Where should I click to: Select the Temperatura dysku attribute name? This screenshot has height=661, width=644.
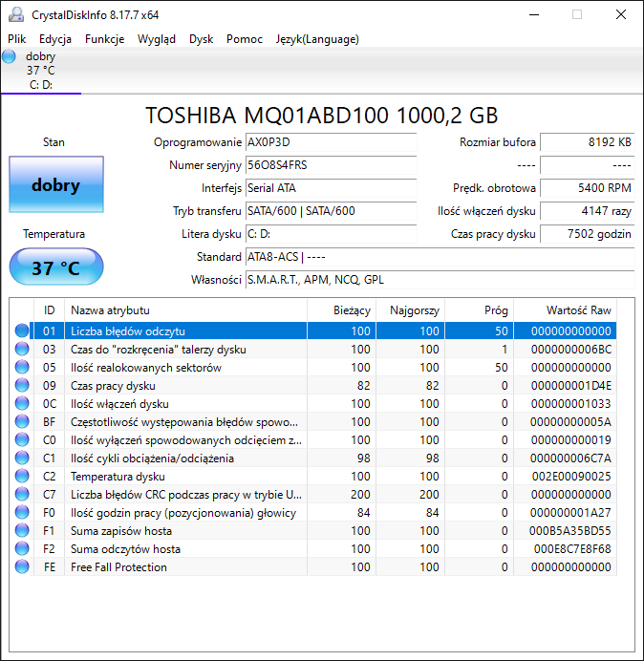click(118, 477)
